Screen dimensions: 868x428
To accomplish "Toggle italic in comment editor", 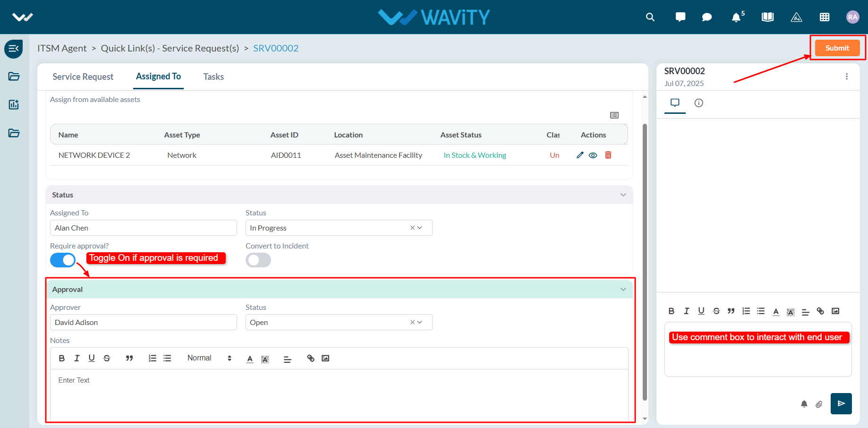I will 687,311.
